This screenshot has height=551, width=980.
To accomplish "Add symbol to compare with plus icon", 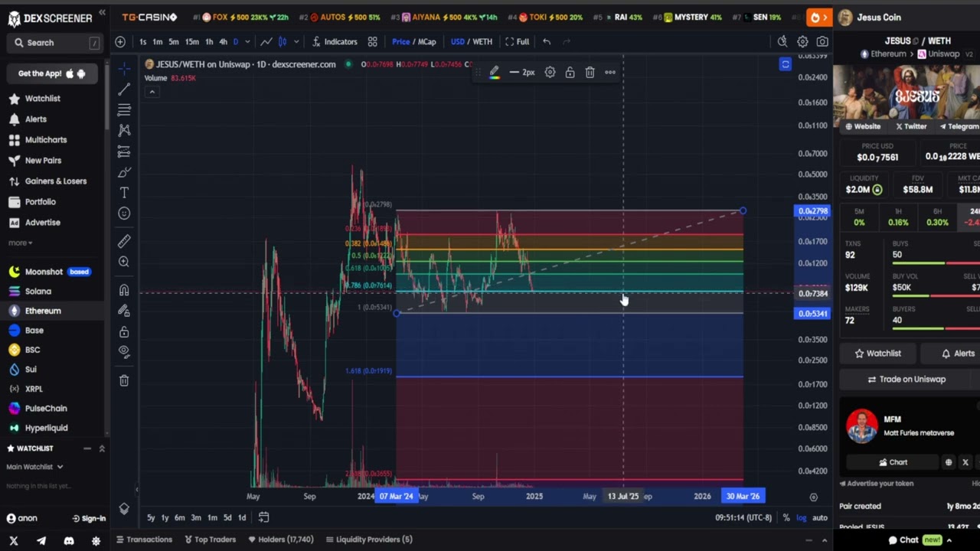I will coord(120,41).
